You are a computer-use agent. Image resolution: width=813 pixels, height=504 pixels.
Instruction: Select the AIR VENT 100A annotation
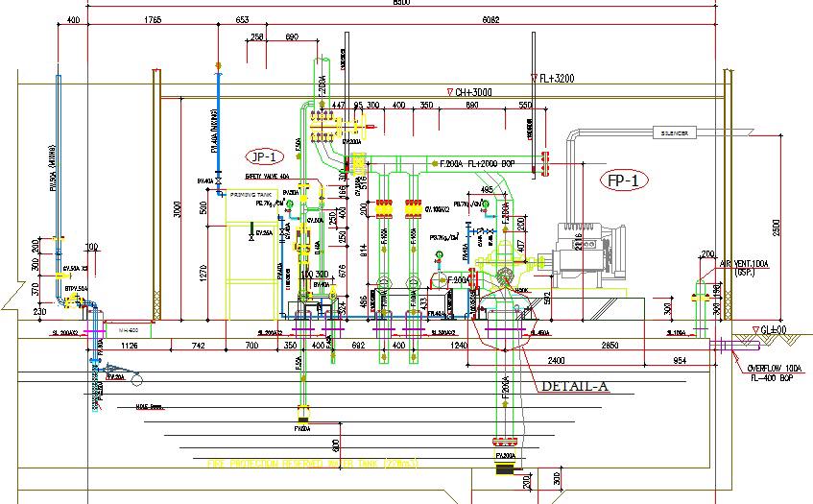tap(744, 264)
